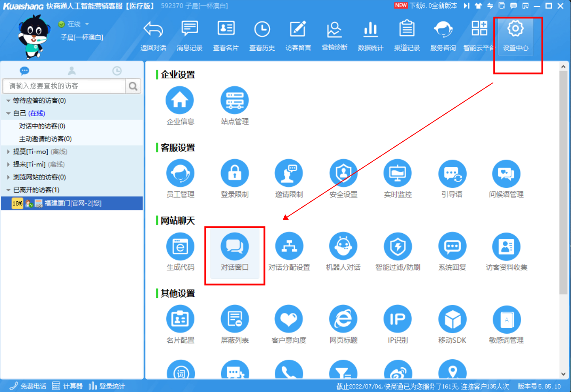Switch to clock history tab
Viewport: 571px width, 392px height.
click(x=117, y=71)
